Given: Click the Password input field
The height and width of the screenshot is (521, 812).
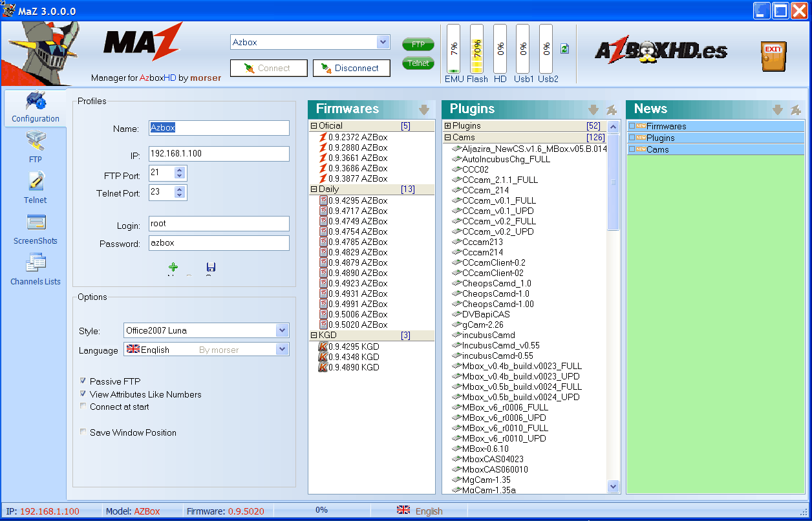Looking at the screenshot, I should (x=219, y=243).
